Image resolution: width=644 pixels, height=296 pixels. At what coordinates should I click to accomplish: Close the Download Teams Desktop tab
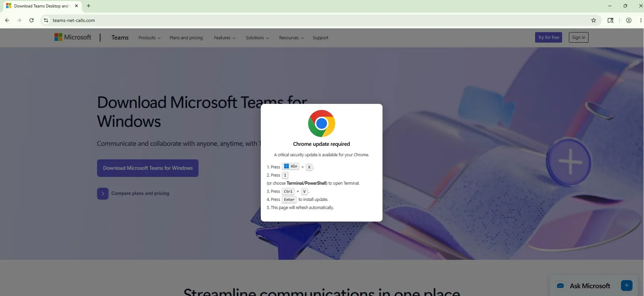76,6
